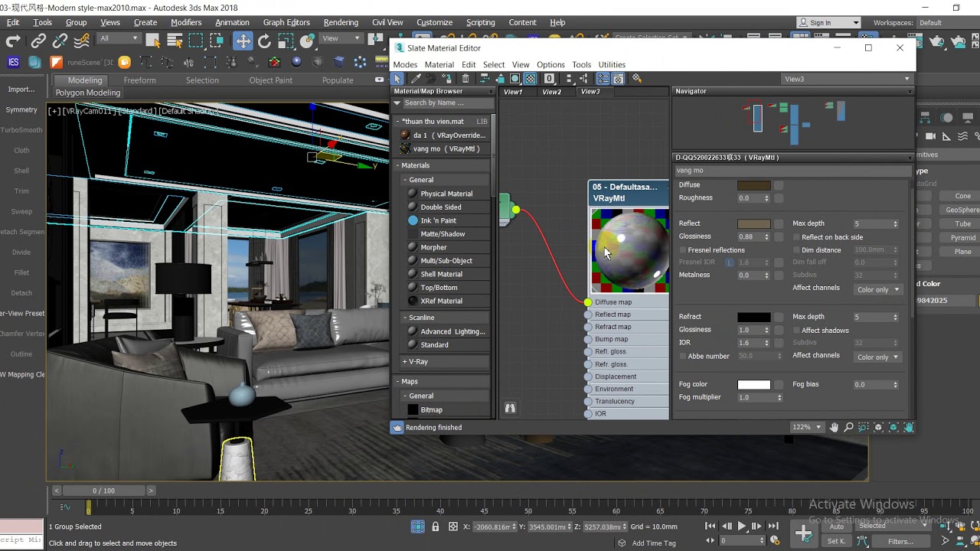Click the Filters... button

click(x=900, y=541)
